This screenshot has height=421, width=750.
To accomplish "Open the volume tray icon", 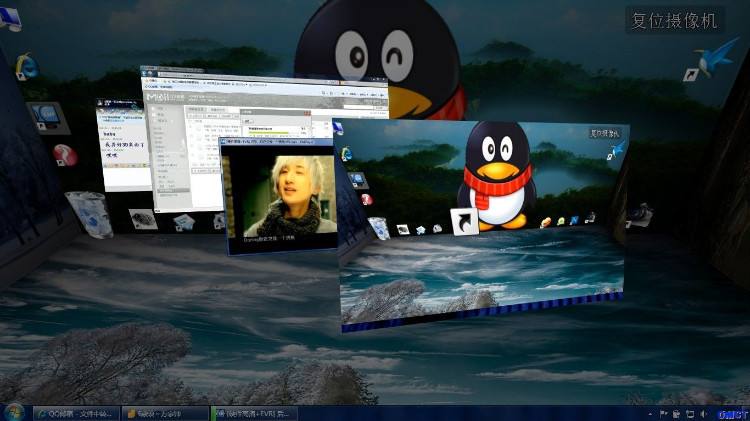I will coord(703,414).
